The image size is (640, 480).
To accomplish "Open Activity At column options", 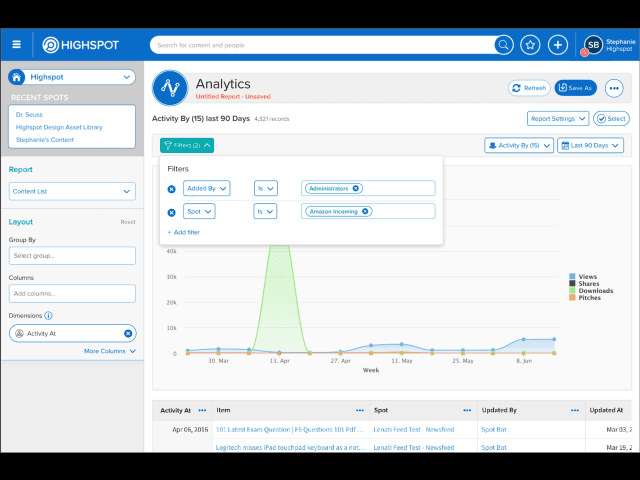I will coord(202,410).
